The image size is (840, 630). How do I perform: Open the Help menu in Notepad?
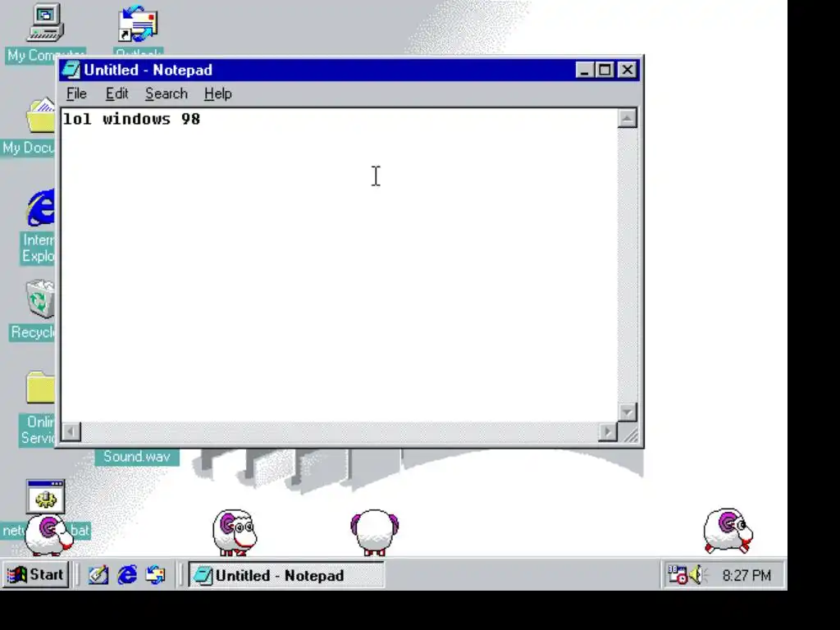coord(217,94)
